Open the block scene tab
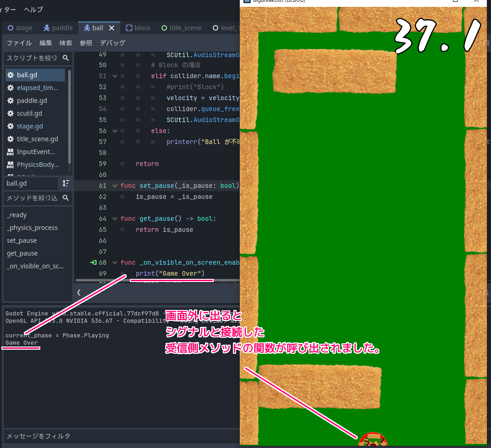 [x=138, y=28]
